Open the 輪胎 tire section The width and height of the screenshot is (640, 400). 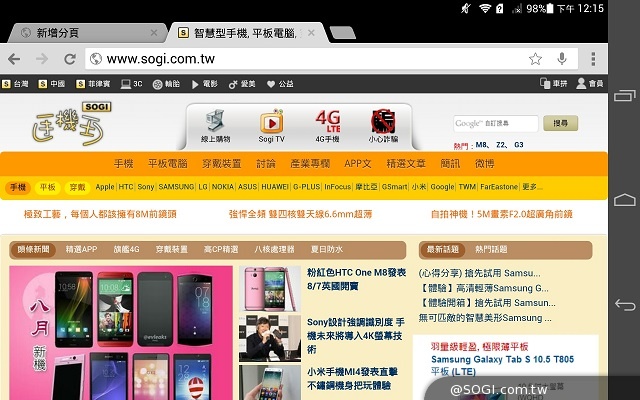[x=166, y=84]
